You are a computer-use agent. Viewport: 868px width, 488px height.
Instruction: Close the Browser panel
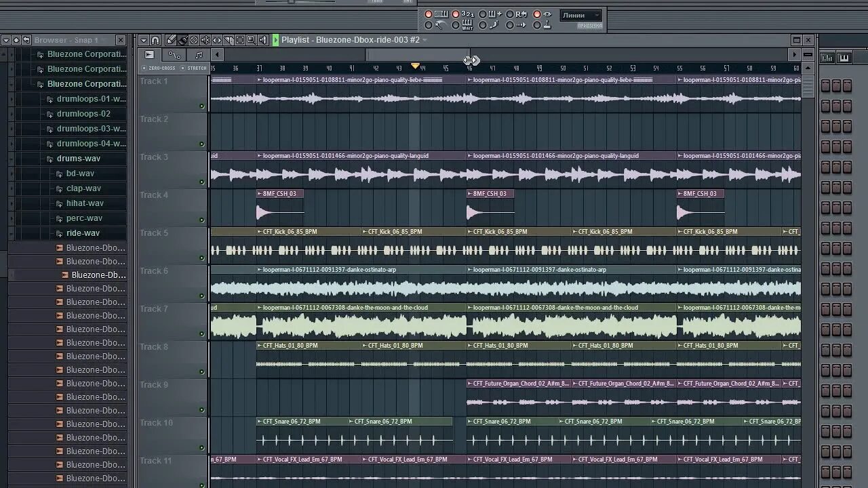pyautogui.click(x=121, y=40)
